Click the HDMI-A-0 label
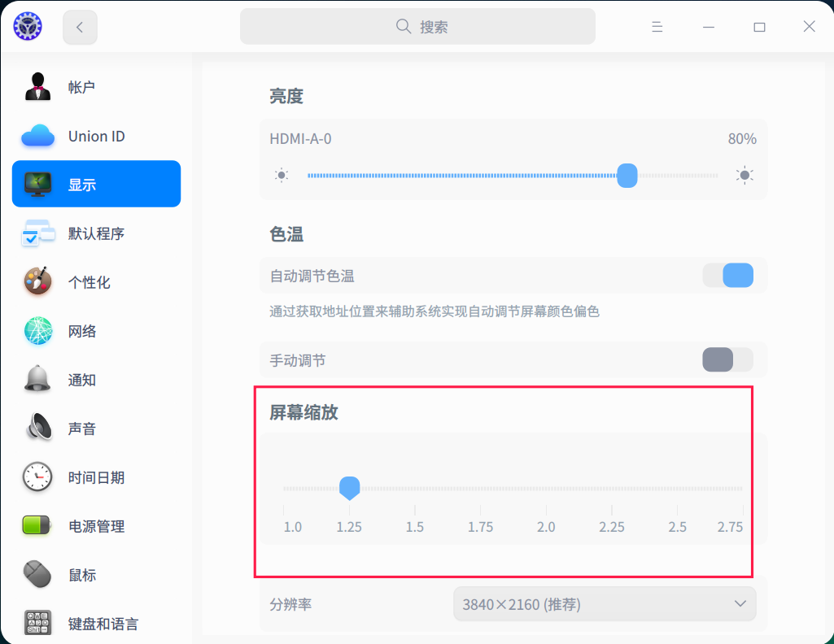 [x=300, y=139]
